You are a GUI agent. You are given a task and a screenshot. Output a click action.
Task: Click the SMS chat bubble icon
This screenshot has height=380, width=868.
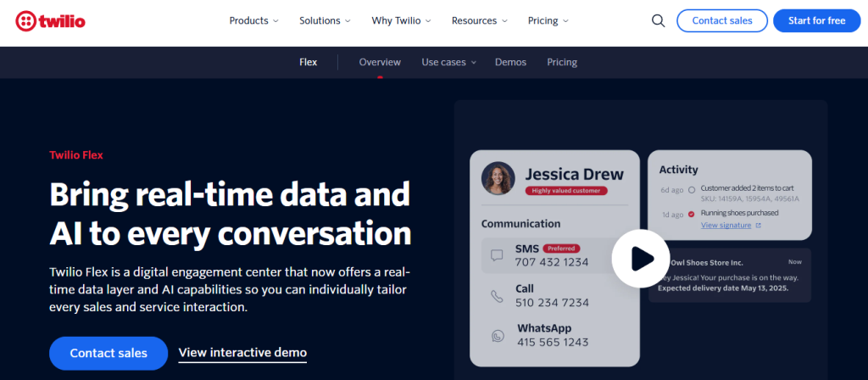pyautogui.click(x=497, y=254)
